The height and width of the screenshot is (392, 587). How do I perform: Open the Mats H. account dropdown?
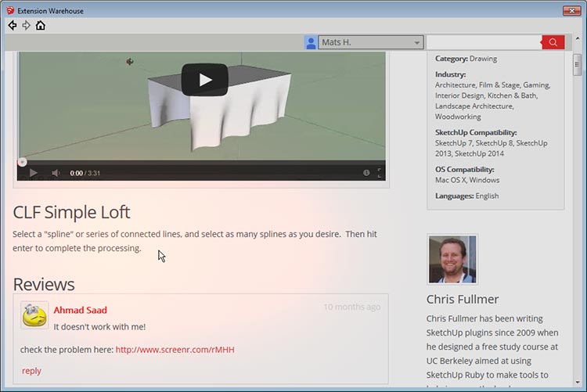point(371,42)
